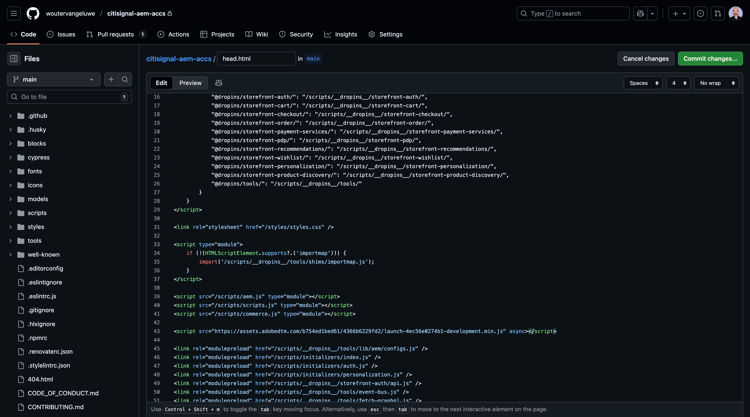The height and width of the screenshot is (417, 750).
Task: Open the tools folder
Action: click(x=34, y=241)
